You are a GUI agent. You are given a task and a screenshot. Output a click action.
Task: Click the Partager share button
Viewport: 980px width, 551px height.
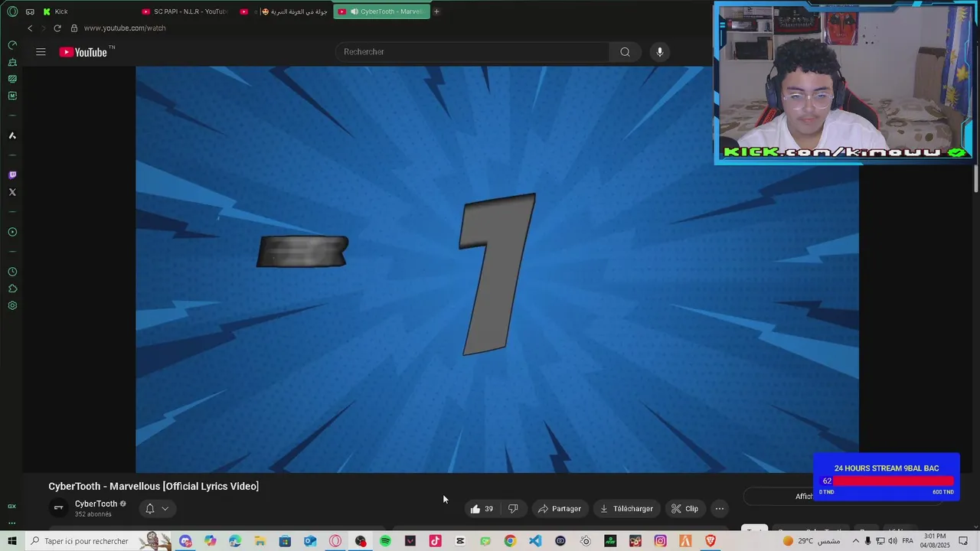(560, 509)
